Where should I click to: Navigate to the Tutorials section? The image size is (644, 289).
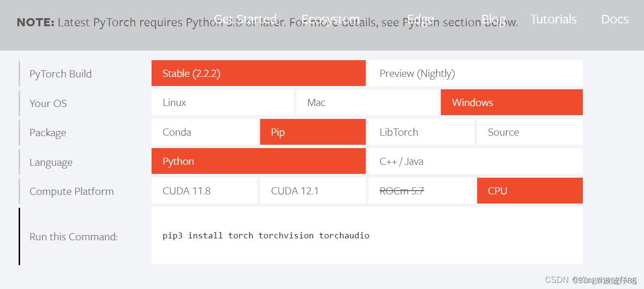553,19
